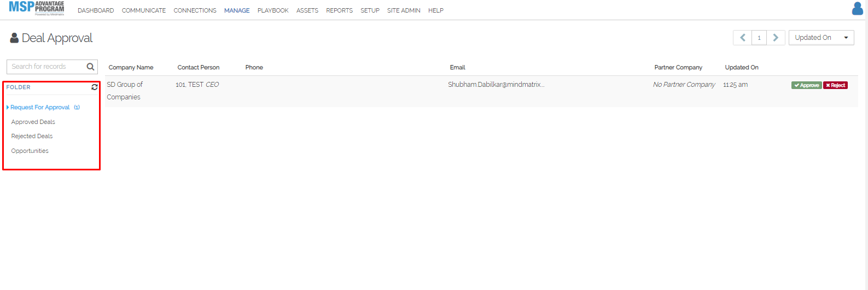Open the Updated On sort dropdown
Viewport: 868px width, 290px height.
(x=821, y=38)
